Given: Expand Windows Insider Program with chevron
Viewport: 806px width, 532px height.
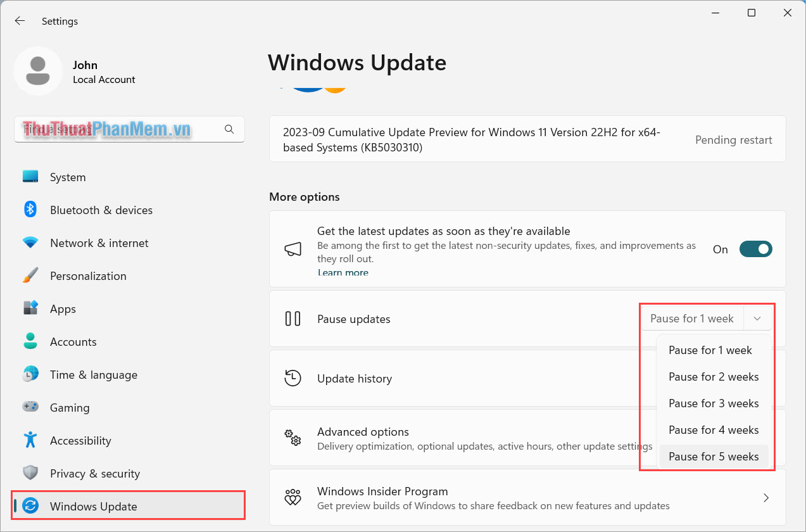Looking at the screenshot, I should point(765,497).
